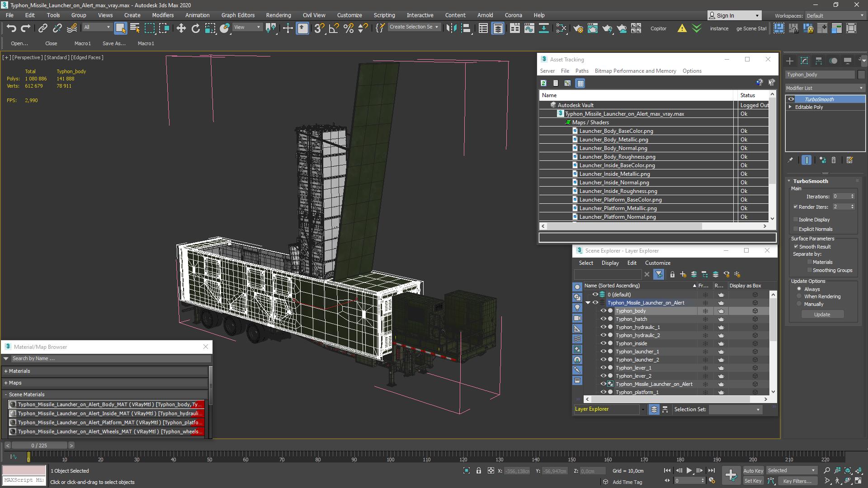Click the TurboSmooth Update button
This screenshot has height=488, width=868.
[x=822, y=314]
